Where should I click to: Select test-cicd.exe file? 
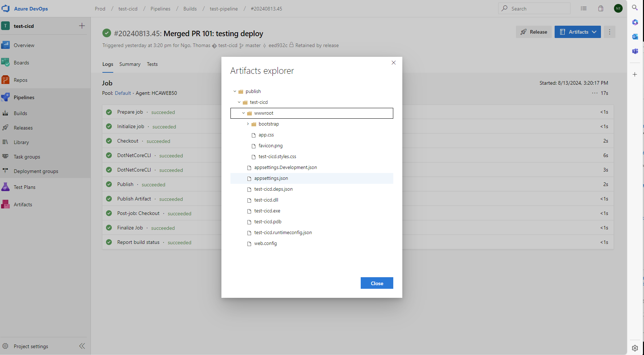click(312, 211)
